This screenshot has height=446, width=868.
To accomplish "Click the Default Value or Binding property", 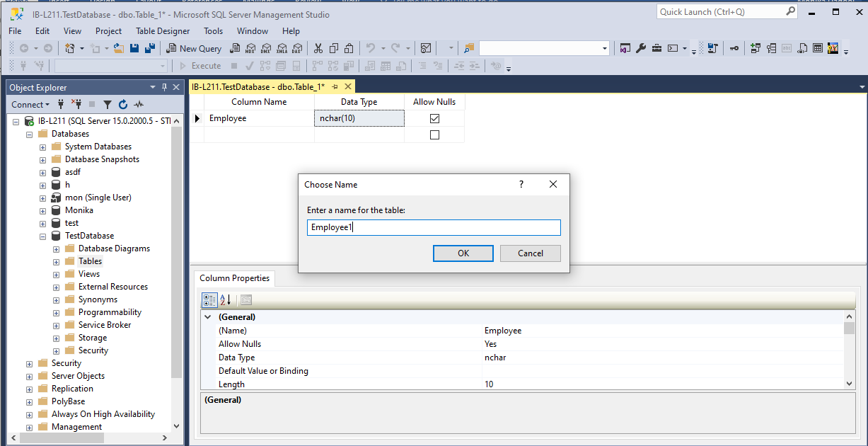I will click(263, 371).
